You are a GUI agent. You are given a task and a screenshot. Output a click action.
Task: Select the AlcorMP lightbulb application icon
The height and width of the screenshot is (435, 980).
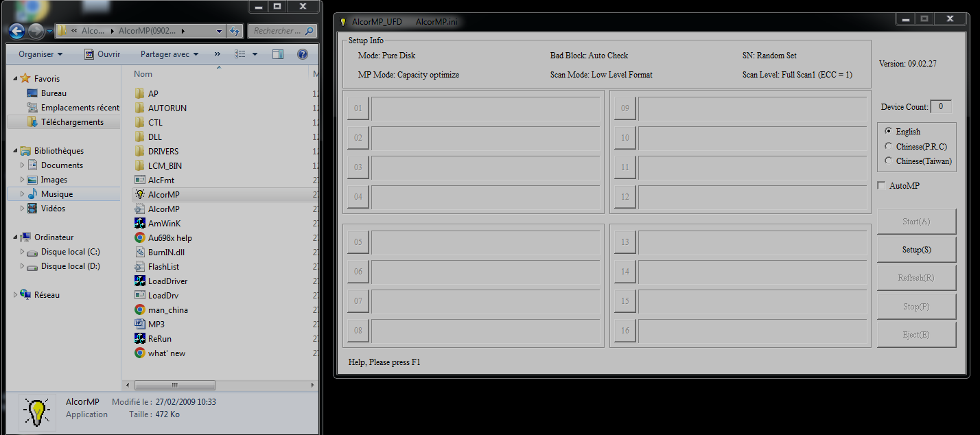pyautogui.click(x=139, y=194)
